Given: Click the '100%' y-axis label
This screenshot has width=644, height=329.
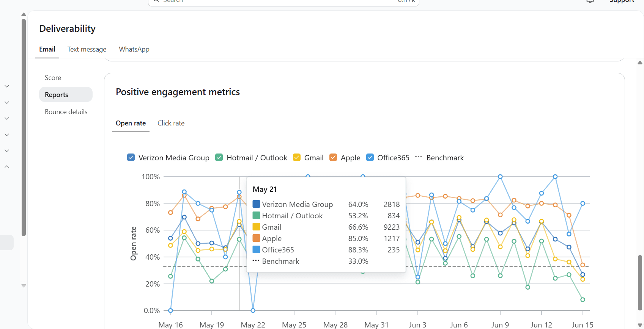Looking at the screenshot, I should (x=151, y=177).
